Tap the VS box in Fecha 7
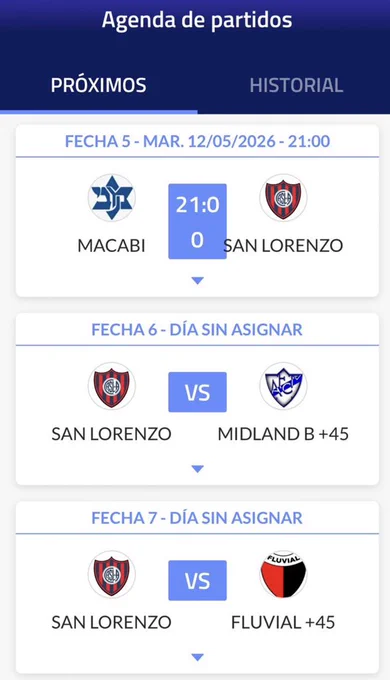390x680 pixels. click(x=197, y=580)
